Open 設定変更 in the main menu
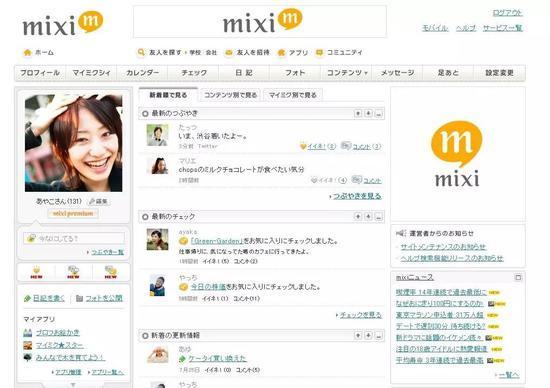 (x=499, y=73)
